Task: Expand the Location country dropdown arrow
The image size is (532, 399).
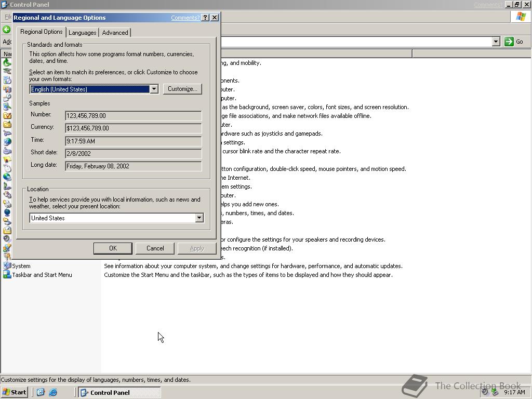Action: coord(199,218)
